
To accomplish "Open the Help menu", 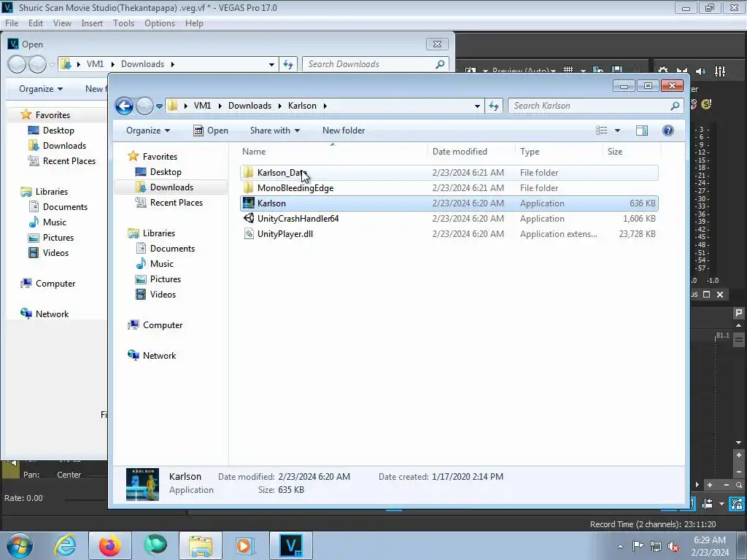I will click(x=194, y=23).
